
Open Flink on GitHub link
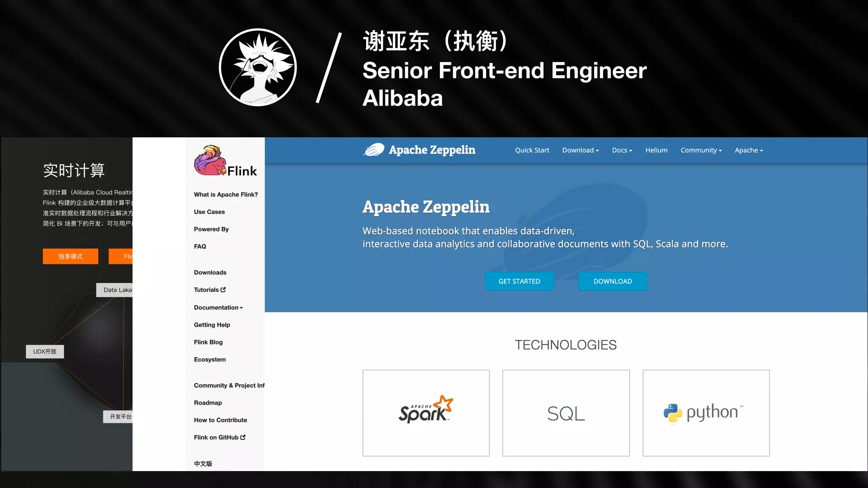pos(216,438)
